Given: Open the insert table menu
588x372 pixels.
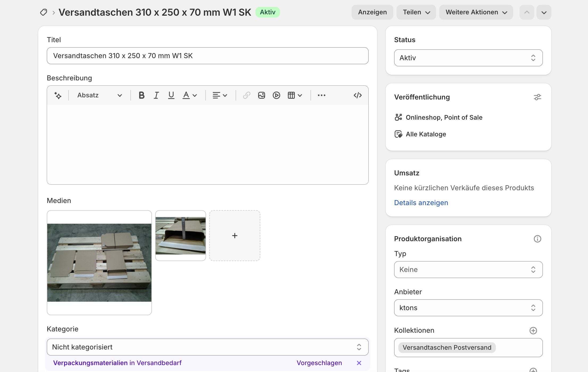Looking at the screenshot, I should pyautogui.click(x=295, y=95).
